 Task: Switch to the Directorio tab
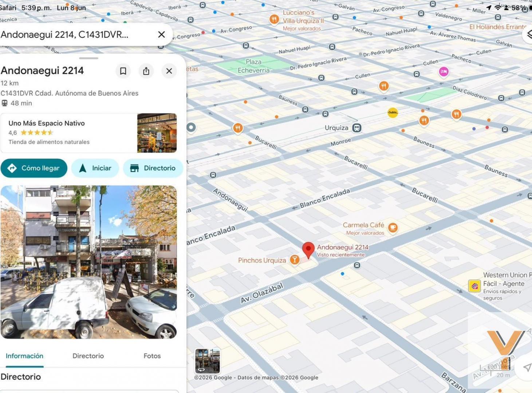(x=88, y=356)
